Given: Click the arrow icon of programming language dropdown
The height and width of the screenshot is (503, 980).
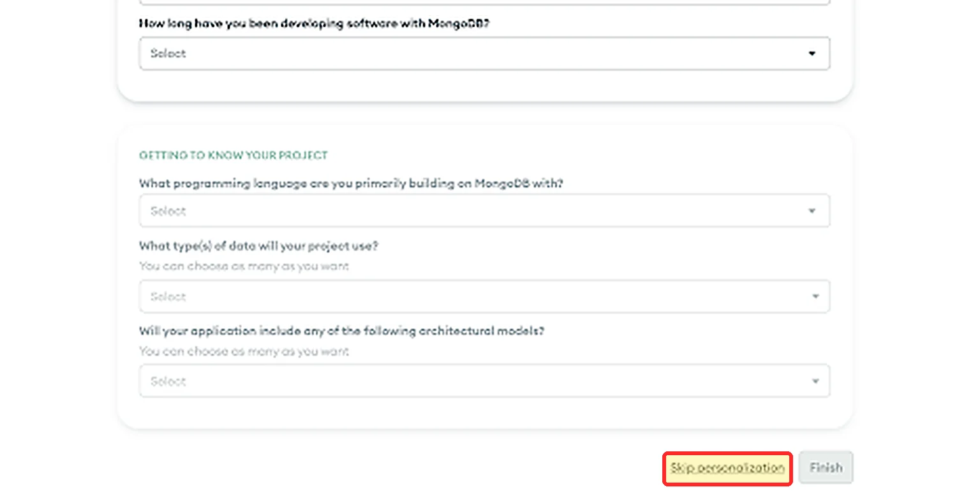Looking at the screenshot, I should click(812, 211).
